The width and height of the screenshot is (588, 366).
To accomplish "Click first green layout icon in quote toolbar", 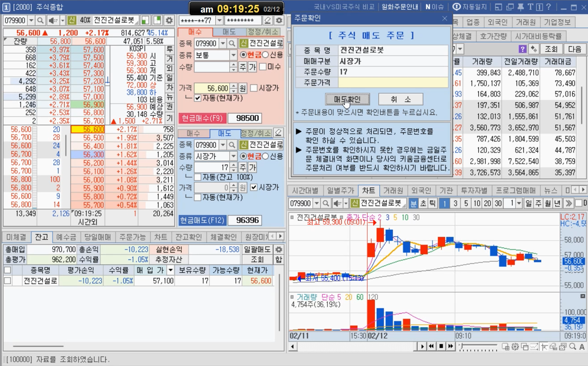I will click(x=145, y=20).
